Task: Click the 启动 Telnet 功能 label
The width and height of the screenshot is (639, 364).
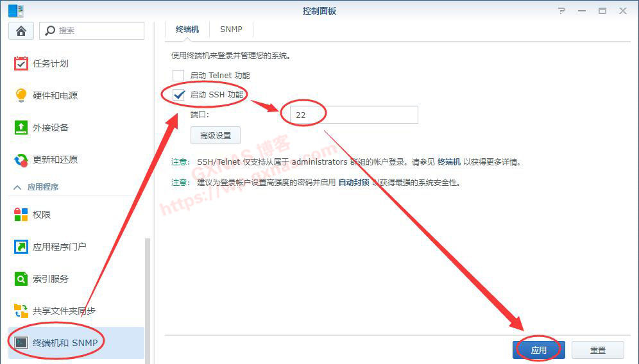Action: point(220,76)
